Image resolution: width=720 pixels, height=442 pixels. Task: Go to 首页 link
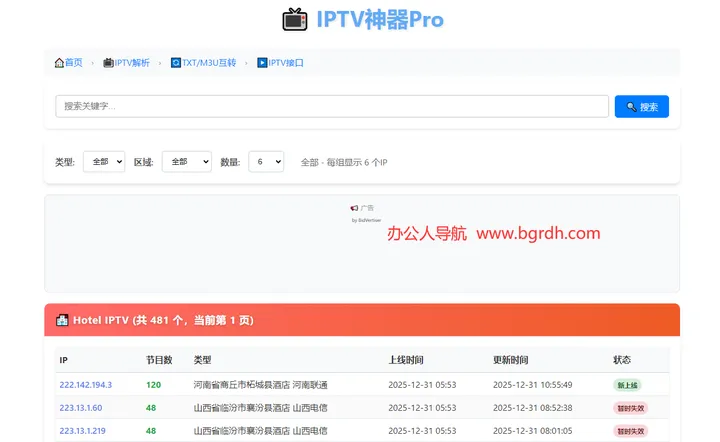click(x=73, y=62)
